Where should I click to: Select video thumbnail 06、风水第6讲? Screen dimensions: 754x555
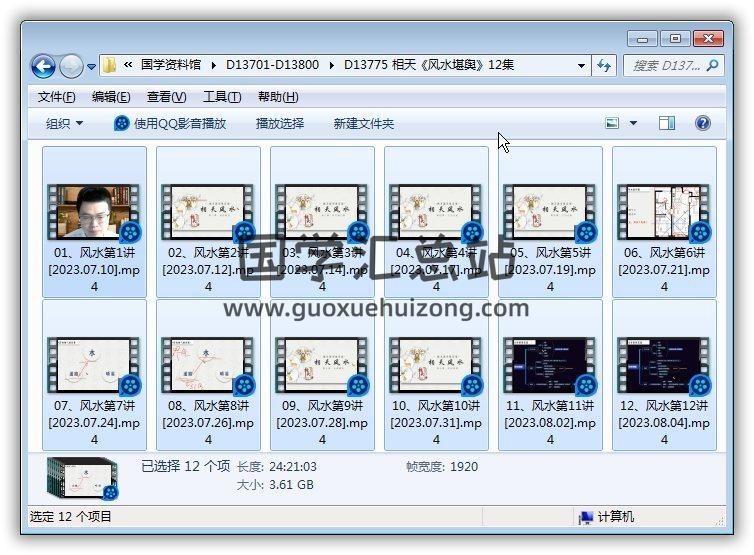tap(664, 212)
